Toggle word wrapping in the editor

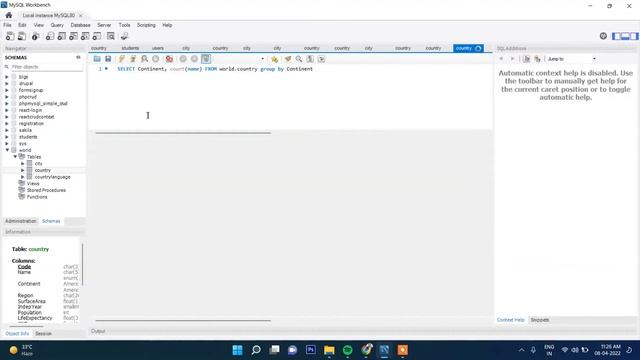point(322,59)
